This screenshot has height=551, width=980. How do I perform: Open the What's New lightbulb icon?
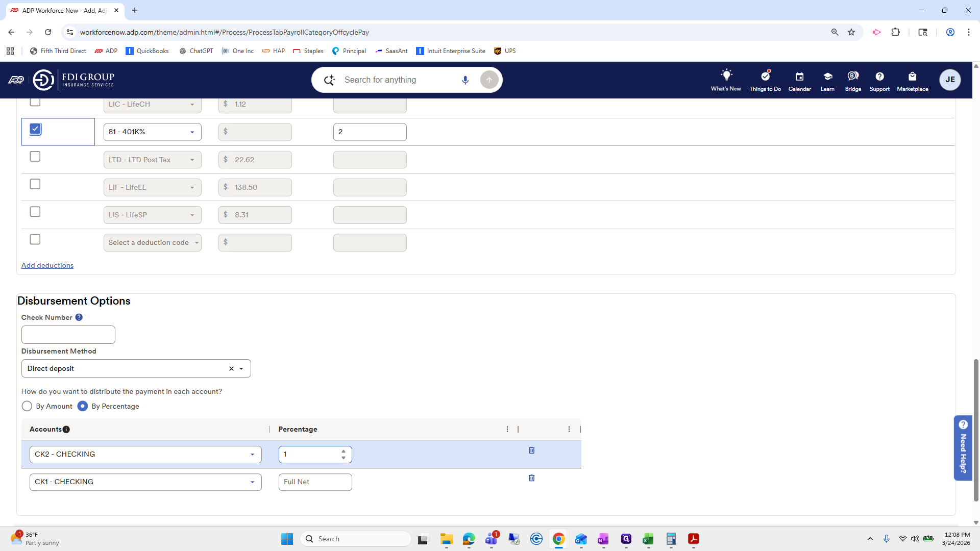click(x=726, y=76)
